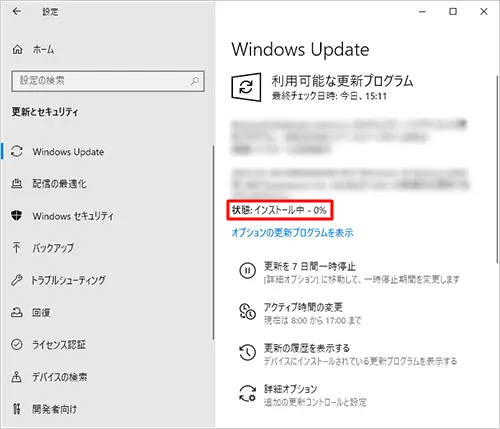Click the Windows セキュリティ shield icon
This screenshot has height=429, width=500.
click(x=17, y=216)
